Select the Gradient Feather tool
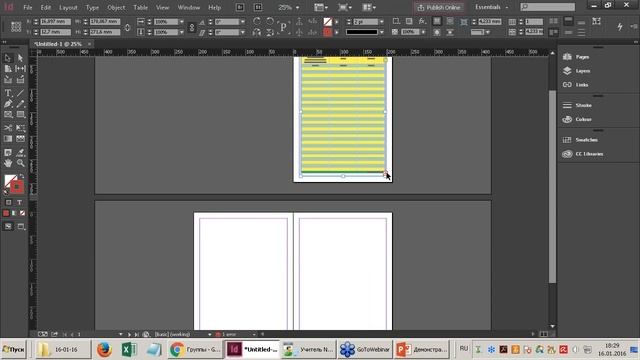Screen dimensions: 640x360 click(20, 139)
